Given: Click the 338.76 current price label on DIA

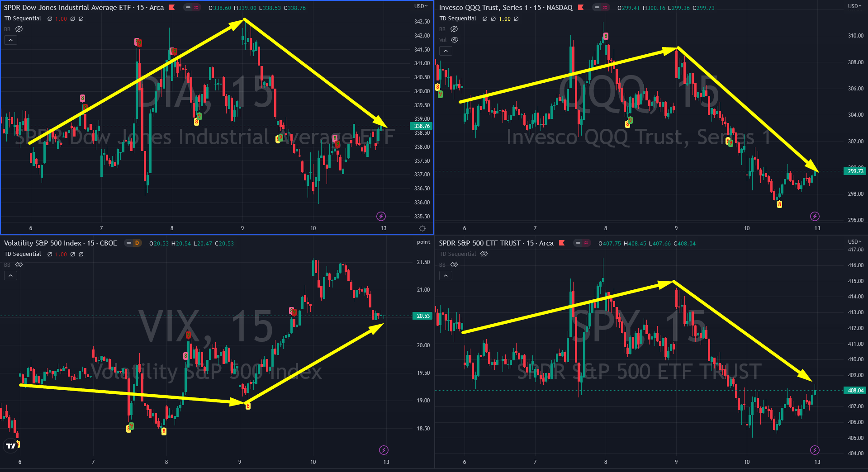Looking at the screenshot, I should [x=422, y=126].
